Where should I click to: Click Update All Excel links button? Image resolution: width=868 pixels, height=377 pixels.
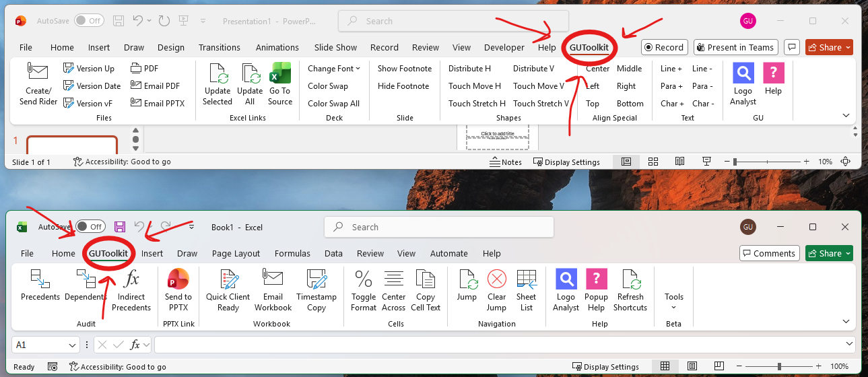tap(250, 84)
